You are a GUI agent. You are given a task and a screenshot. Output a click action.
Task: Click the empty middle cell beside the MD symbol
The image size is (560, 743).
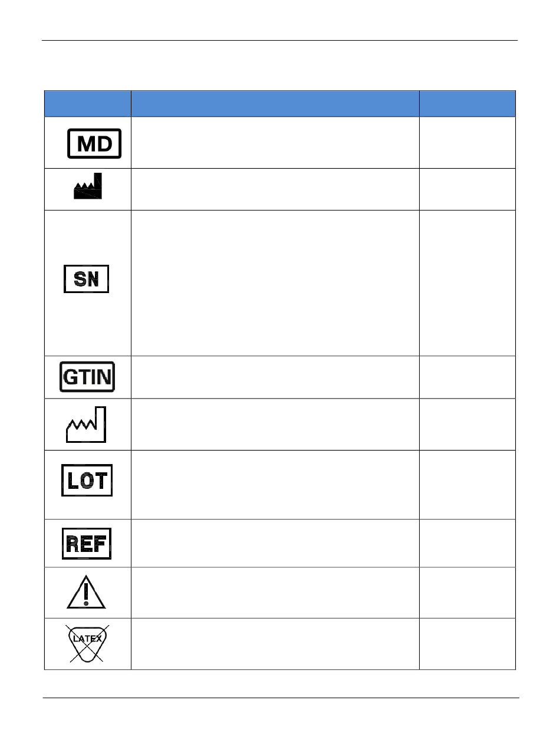point(275,143)
